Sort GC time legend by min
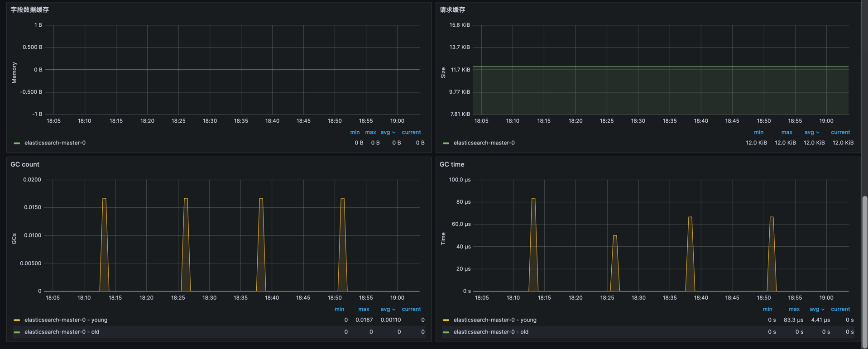This screenshot has width=868, height=349. (x=767, y=309)
